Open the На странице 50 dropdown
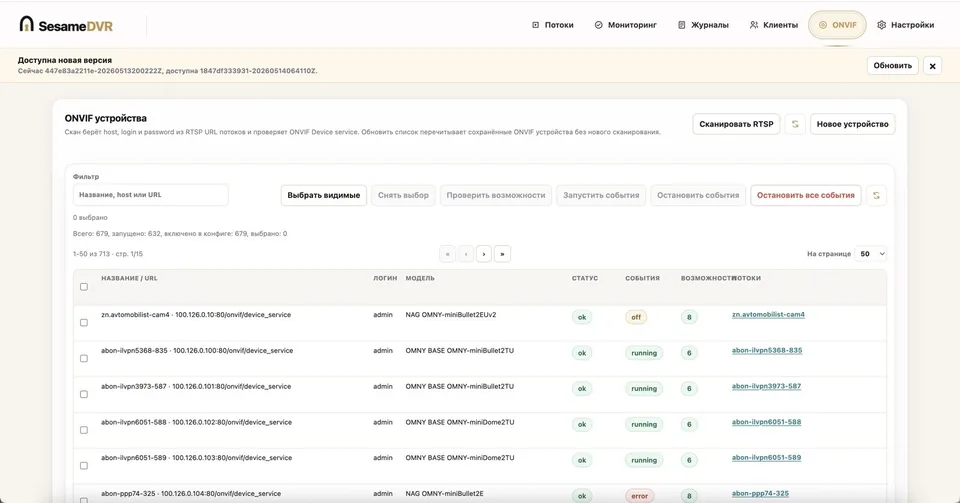This screenshot has width=960, height=503. [x=871, y=254]
